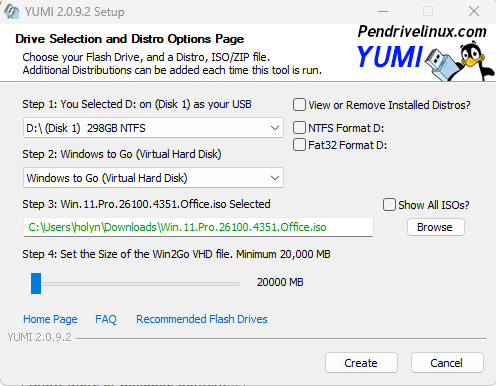The width and height of the screenshot is (496, 386).
Task: Open the Windows to Go distro dropdown
Action: click(x=153, y=178)
